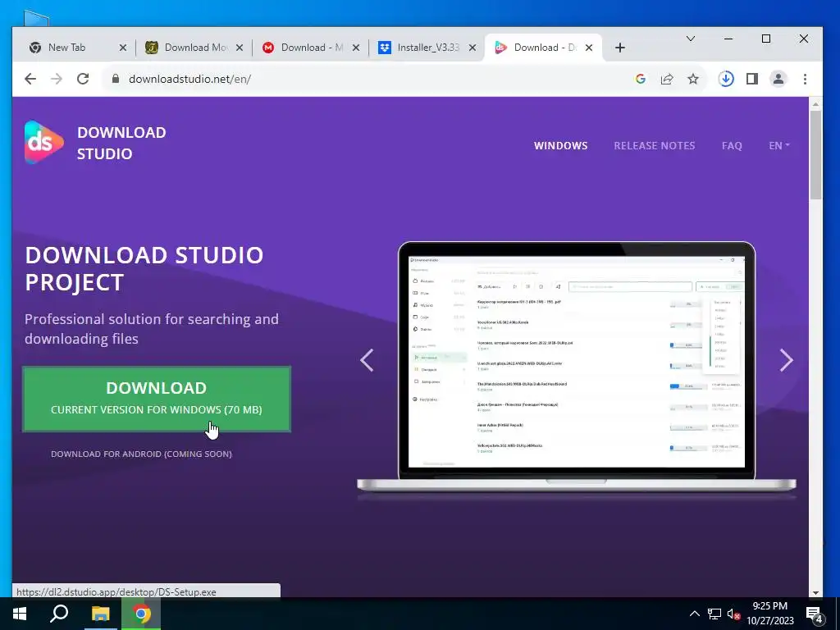Open a new tab with plus button
This screenshot has width=840, height=630.
(x=620, y=48)
